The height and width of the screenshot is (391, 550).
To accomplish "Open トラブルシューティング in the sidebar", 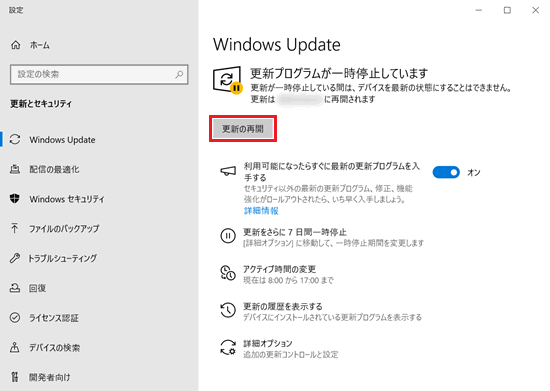I will (x=99, y=258).
